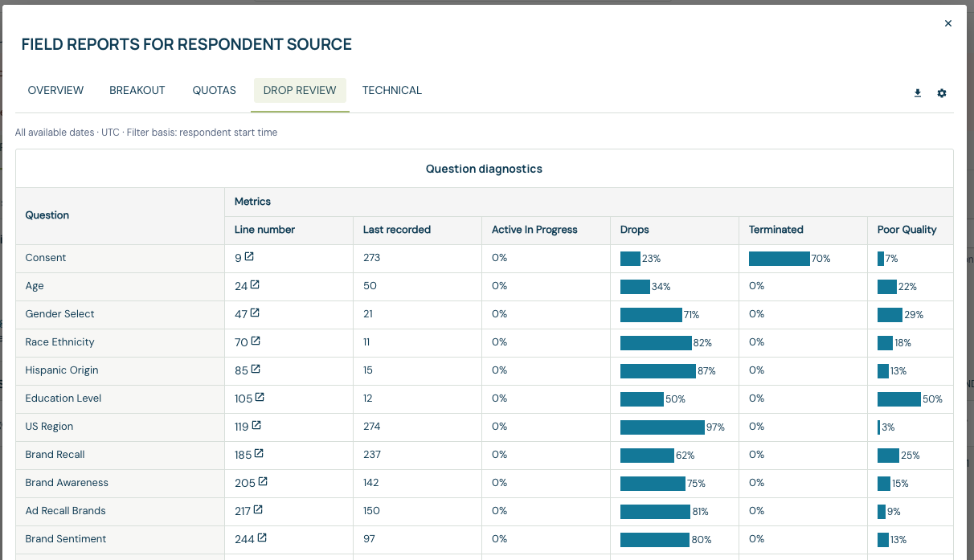Switch to the Breakout tab

click(x=137, y=91)
